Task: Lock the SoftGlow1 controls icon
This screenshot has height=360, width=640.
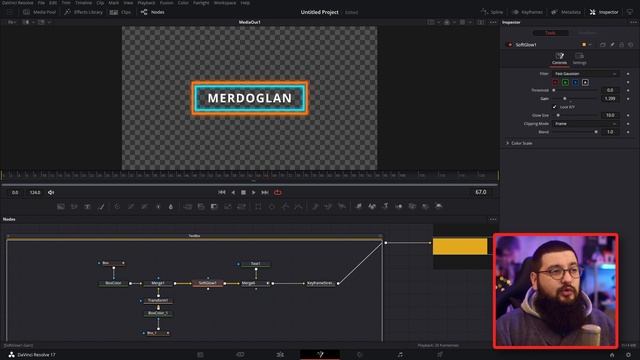Action: pyautogui.click(x=622, y=44)
